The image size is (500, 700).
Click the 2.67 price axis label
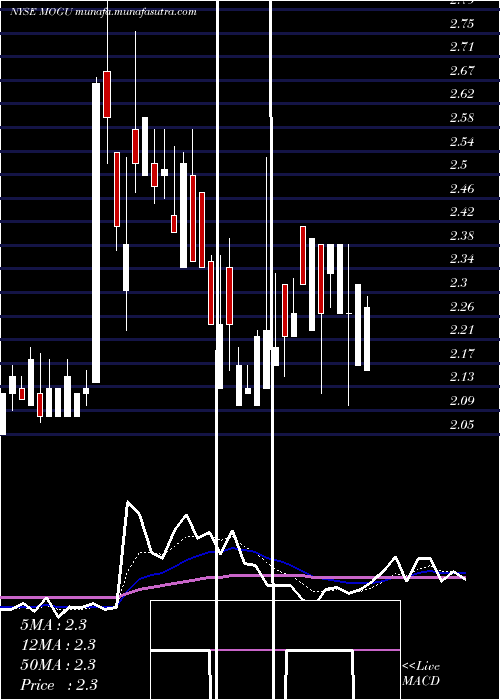point(462,71)
